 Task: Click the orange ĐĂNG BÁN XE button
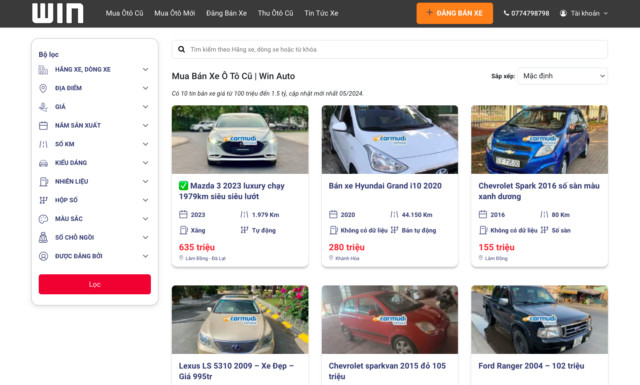coord(455,13)
